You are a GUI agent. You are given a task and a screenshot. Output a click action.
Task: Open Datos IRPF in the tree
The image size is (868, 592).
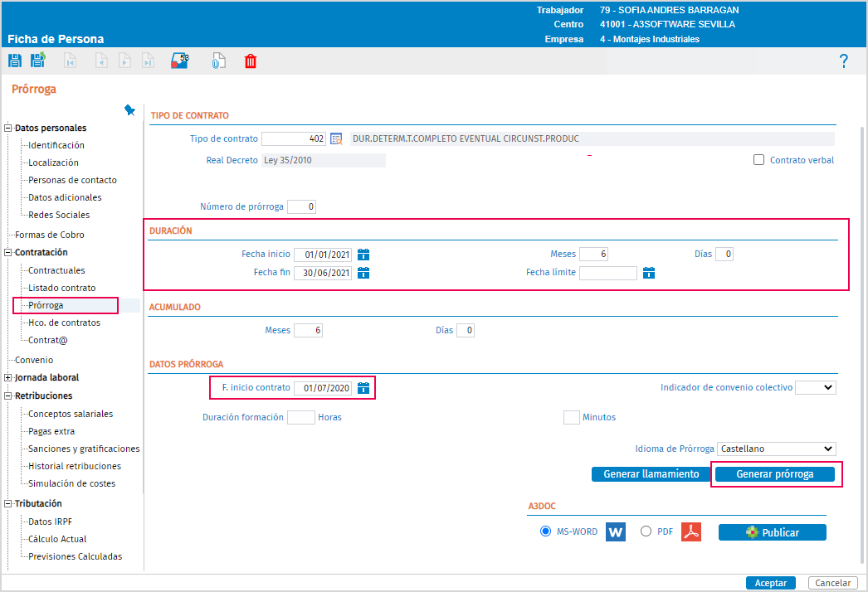[x=51, y=522]
